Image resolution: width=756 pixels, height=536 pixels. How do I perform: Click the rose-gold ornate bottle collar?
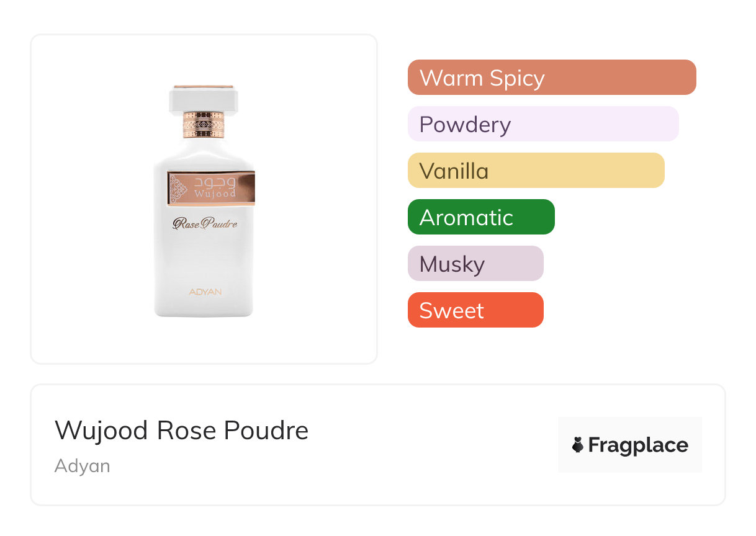(204, 125)
